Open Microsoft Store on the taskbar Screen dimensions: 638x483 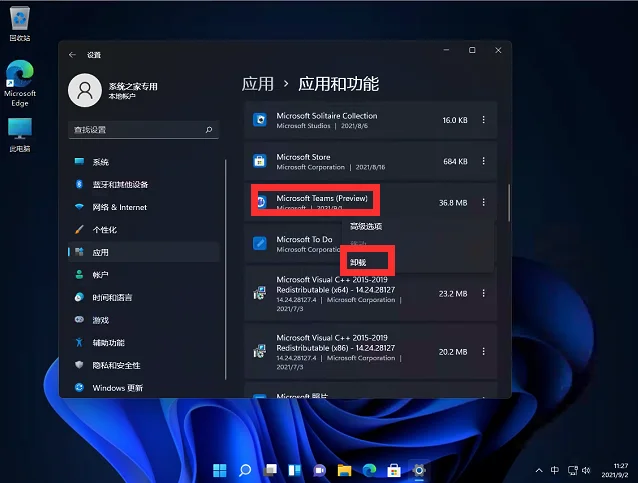394,470
